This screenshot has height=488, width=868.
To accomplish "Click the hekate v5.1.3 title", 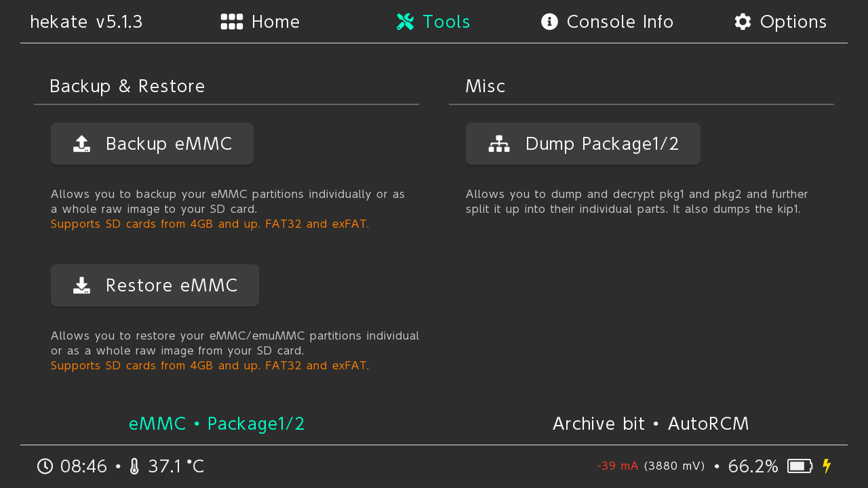I will 86,22.
